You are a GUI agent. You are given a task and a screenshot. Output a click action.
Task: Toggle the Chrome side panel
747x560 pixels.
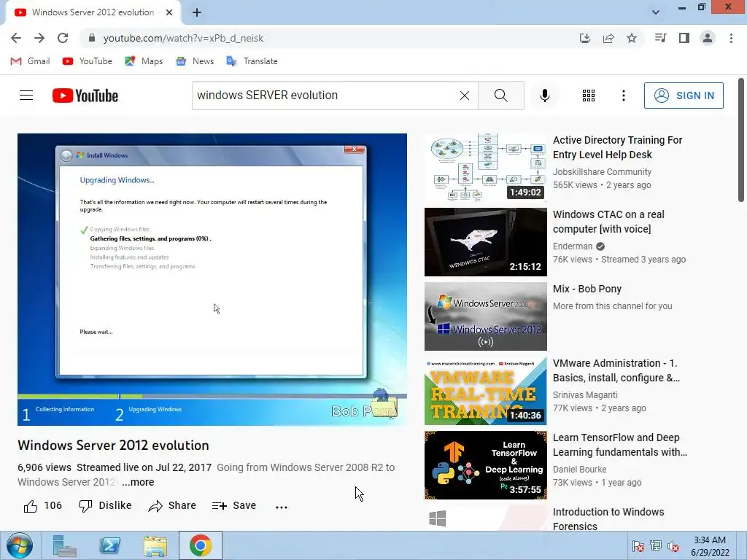coord(684,38)
